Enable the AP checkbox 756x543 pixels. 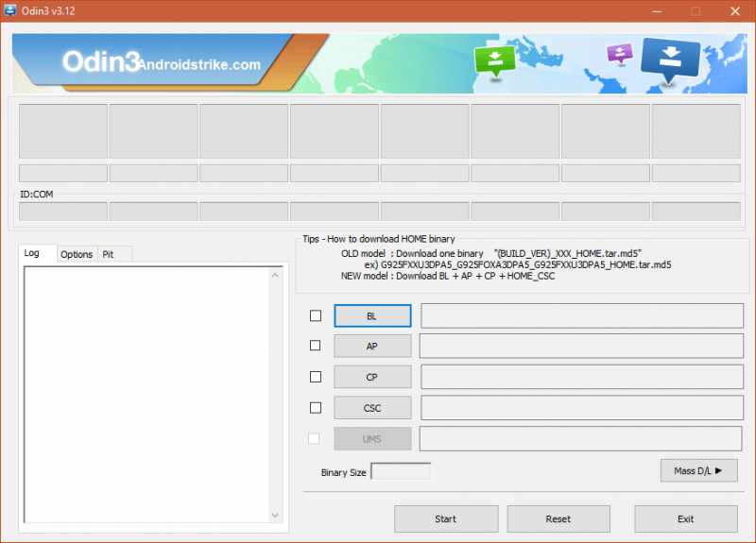coord(315,346)
